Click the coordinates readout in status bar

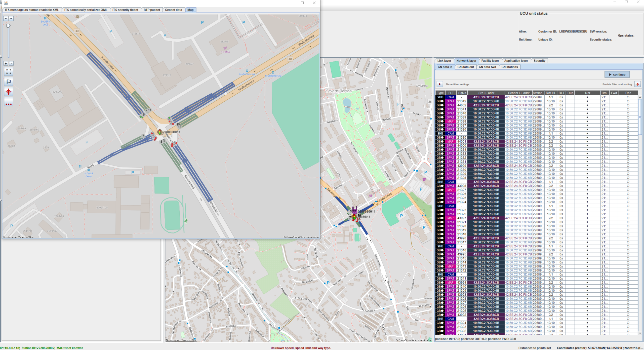600,348
